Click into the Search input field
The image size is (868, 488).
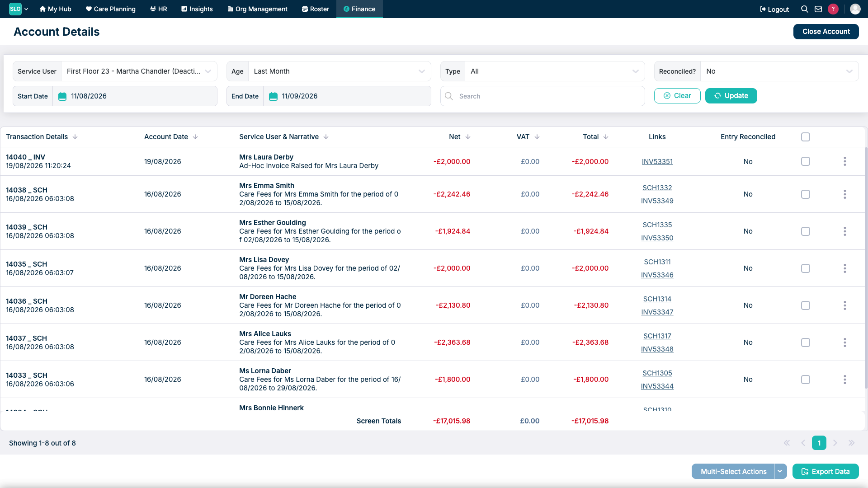[542, 96]
